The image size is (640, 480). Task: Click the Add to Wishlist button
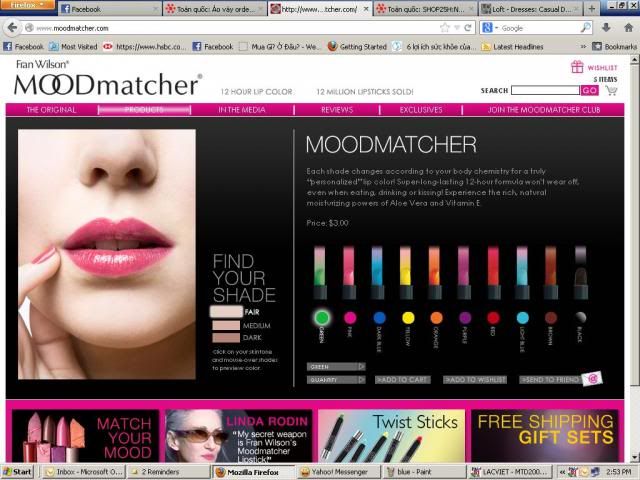[475, 380]
